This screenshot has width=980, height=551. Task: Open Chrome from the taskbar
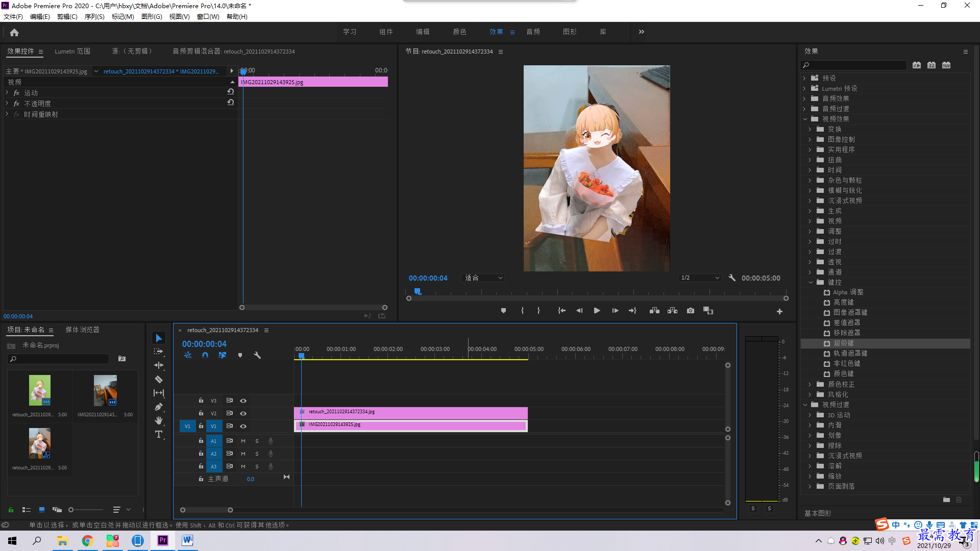[x=87, y=541]
